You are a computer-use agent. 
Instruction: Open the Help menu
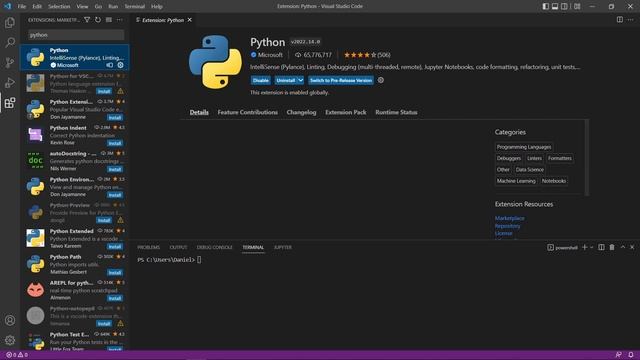coord(157,6)
